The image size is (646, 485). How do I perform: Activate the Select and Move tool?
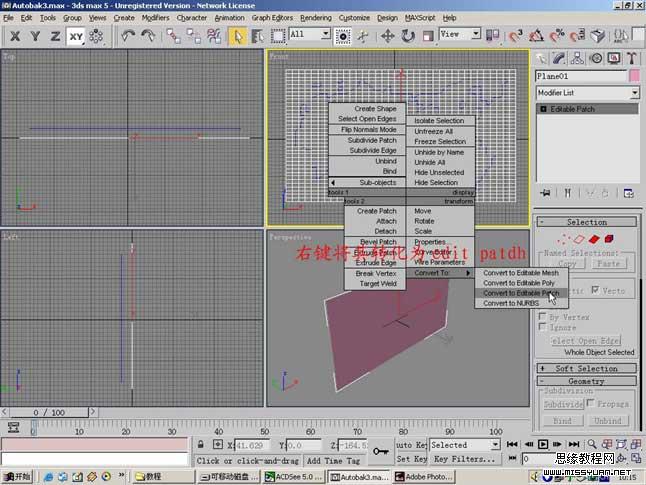[x=387, y=36]
